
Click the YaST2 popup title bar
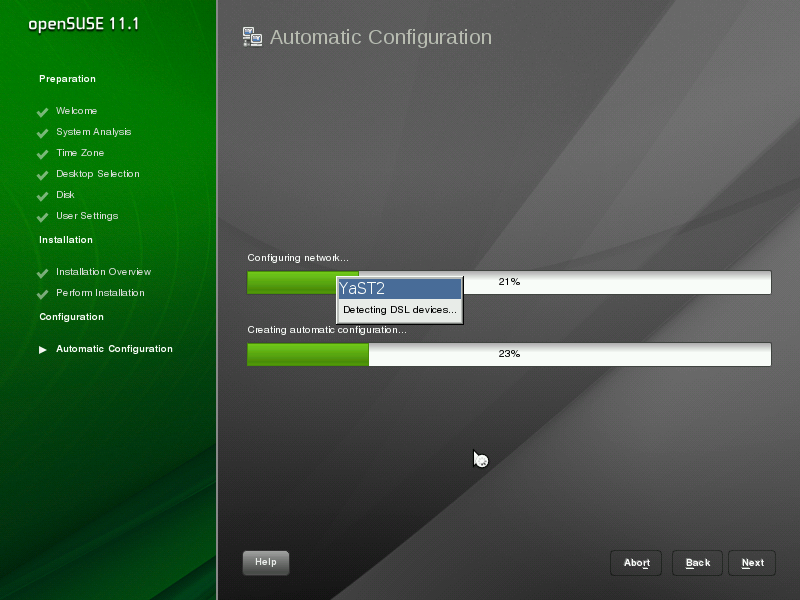pos(399,288)
